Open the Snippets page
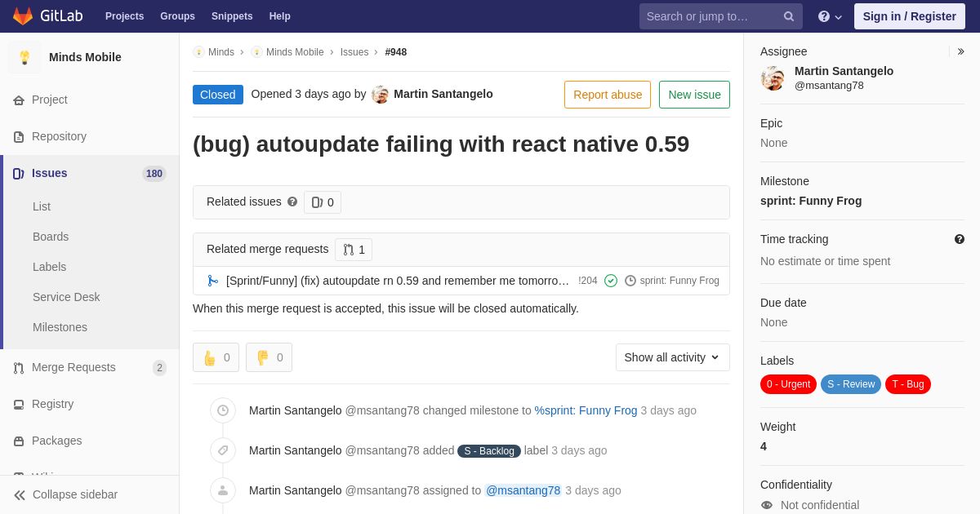Viewport: 980px width, 514px height. [232, 16]
